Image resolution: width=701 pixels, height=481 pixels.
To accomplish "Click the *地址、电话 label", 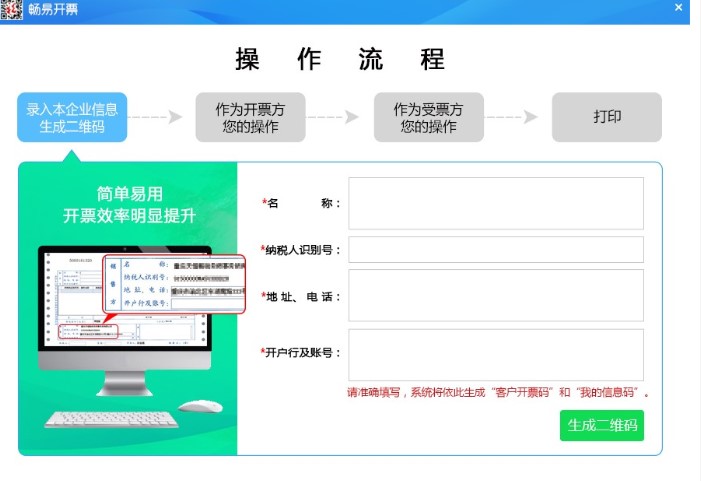I will 301,297.
